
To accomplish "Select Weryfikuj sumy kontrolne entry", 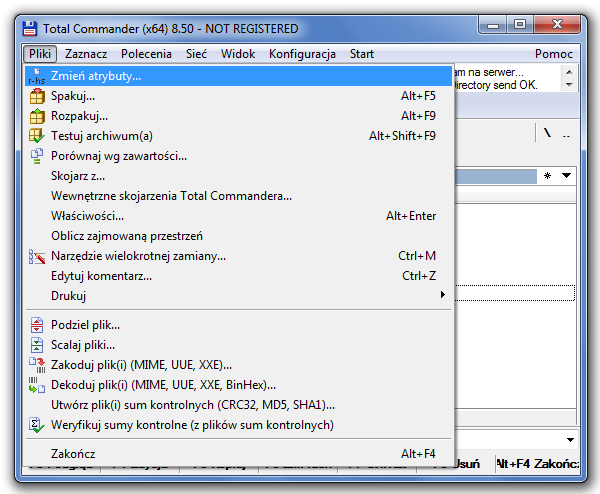I will point(238,425).
